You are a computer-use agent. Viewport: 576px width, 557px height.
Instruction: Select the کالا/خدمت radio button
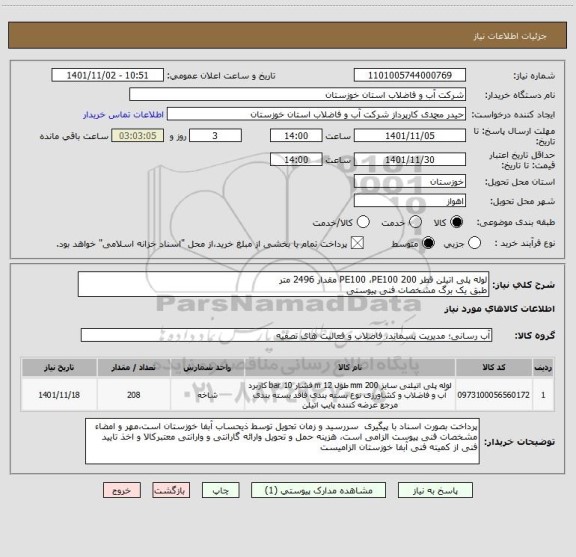(363, 222)
